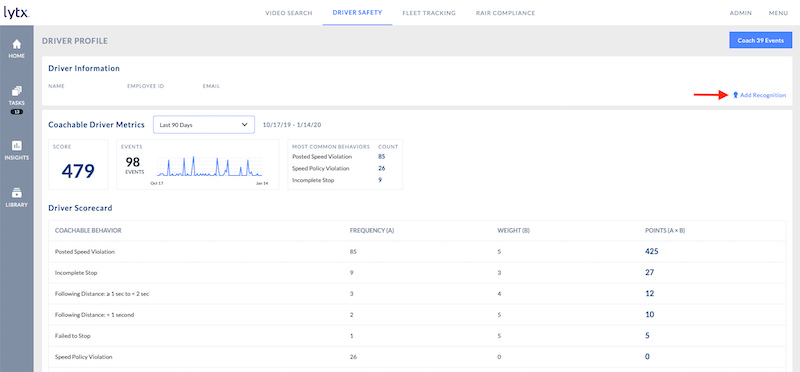Click the Coach 39 Events button

point(760,40)
